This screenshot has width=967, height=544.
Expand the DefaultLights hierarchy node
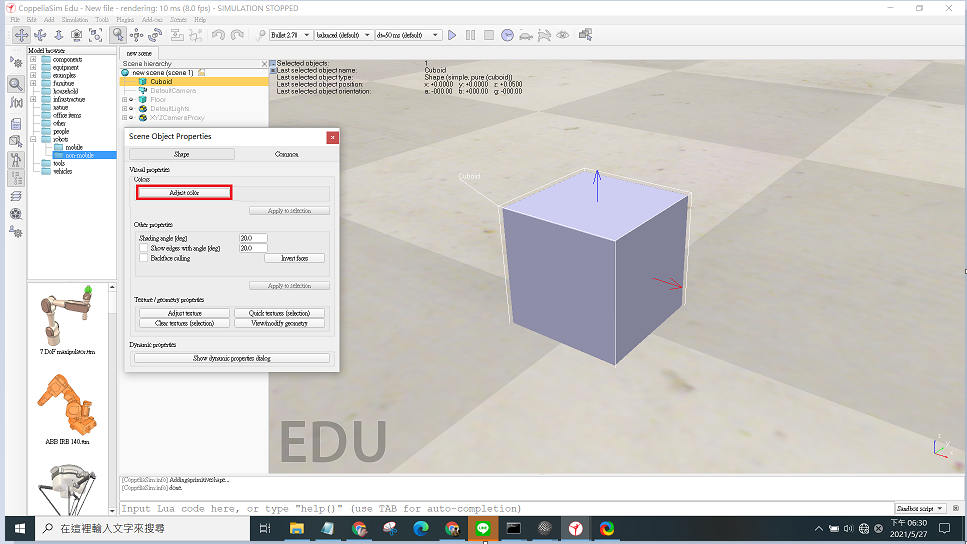click(125, 109)
